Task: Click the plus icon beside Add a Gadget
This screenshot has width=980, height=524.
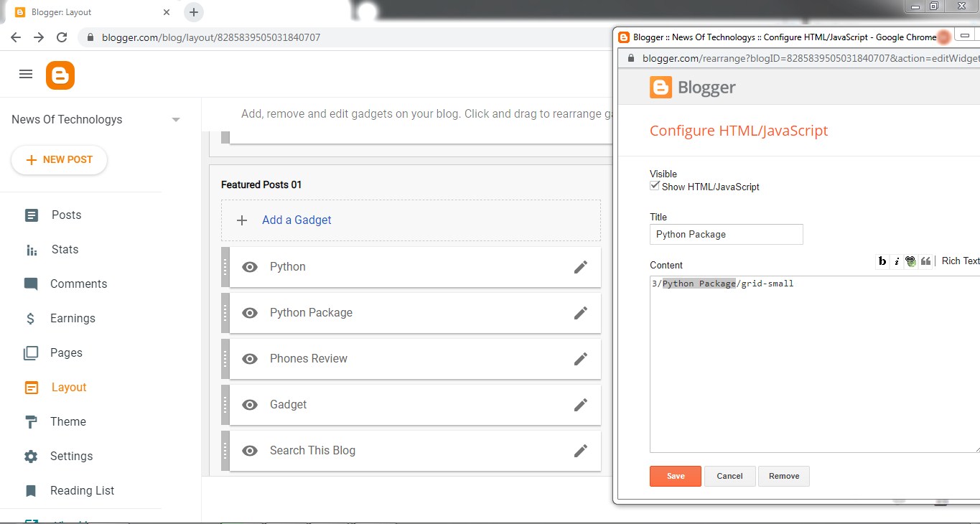Action: [x=242, y=220]
